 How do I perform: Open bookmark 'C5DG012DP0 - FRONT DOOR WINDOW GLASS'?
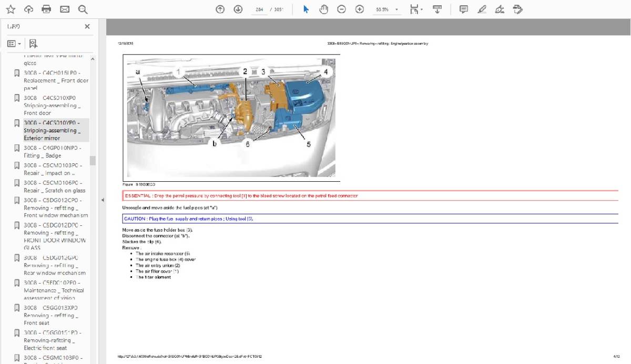tap(55, 236)
